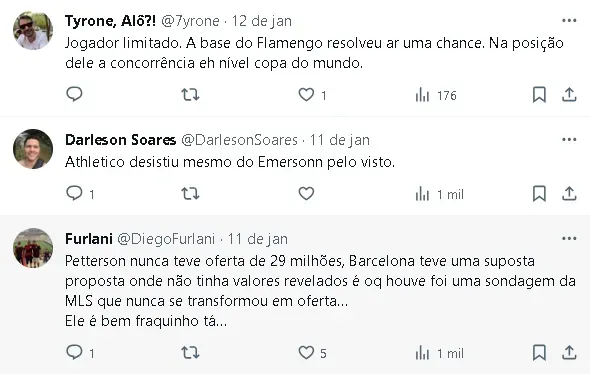Like Darleson Soares' tweet
The height and width of the screenshot is (374, 590).
(306, 194)
